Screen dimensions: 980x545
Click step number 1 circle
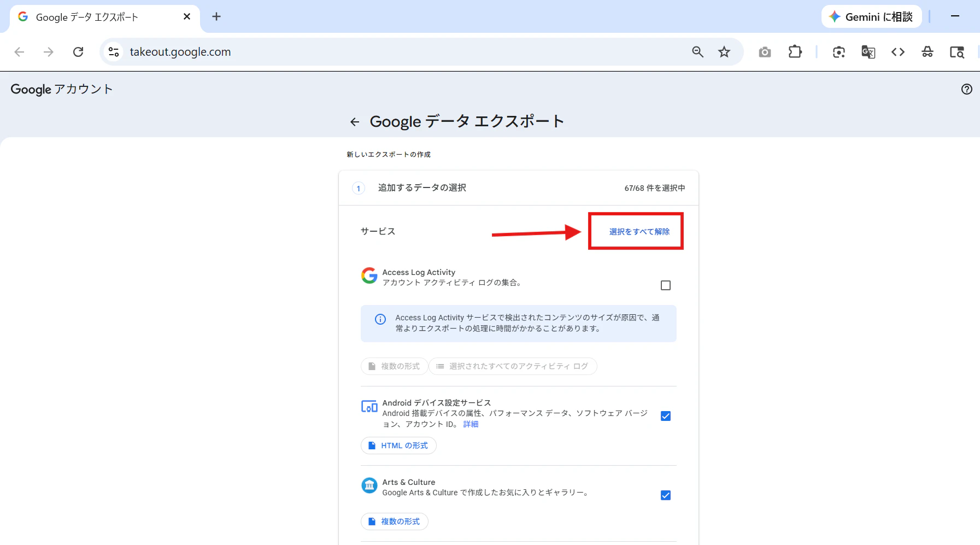coord(359,189)
